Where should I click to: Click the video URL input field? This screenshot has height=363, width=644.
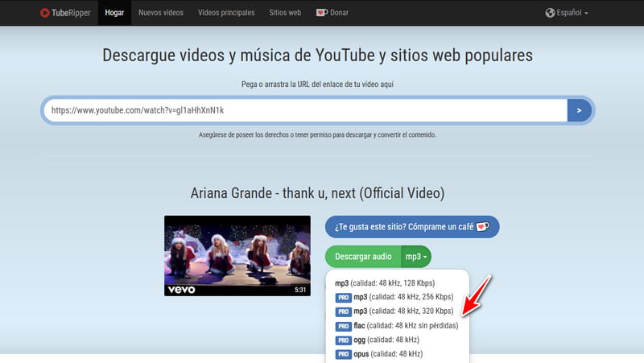click(x=306, y=110)
